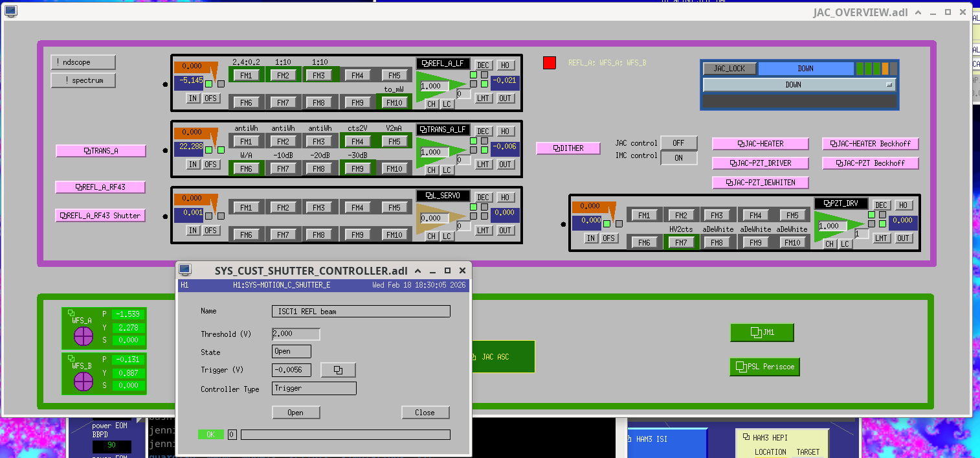
Task: Toggle JAC control OFF button
Action: tap(678, 143)
